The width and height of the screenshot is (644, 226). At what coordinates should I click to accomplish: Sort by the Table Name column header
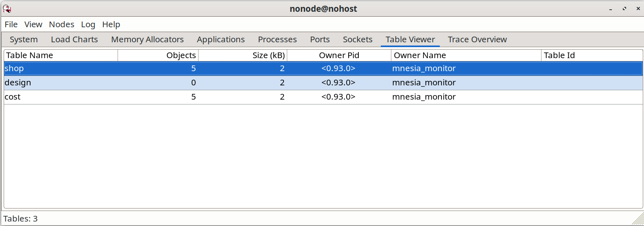click(x=61, y=55)
